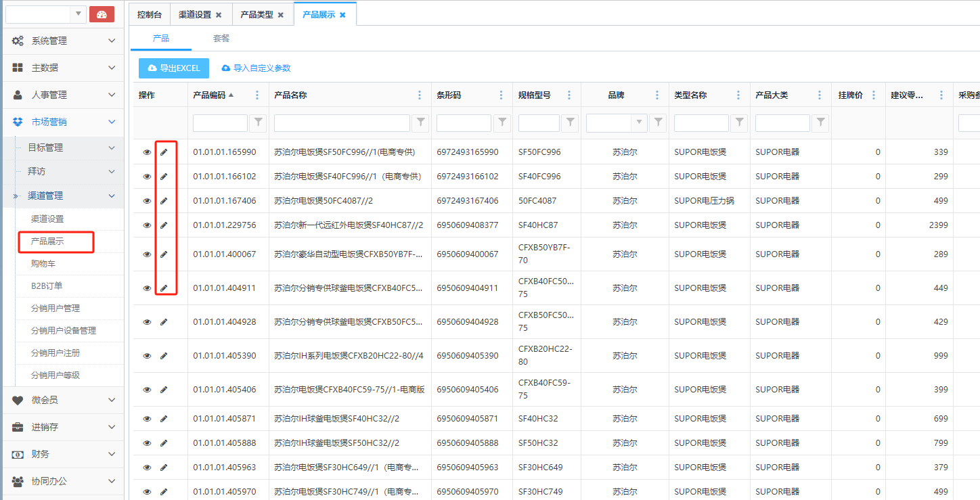This screenshot has height=500, width=980.
Task: Click view eye icon for product 01.01.01.405871
Action: [x=147, y=419]
